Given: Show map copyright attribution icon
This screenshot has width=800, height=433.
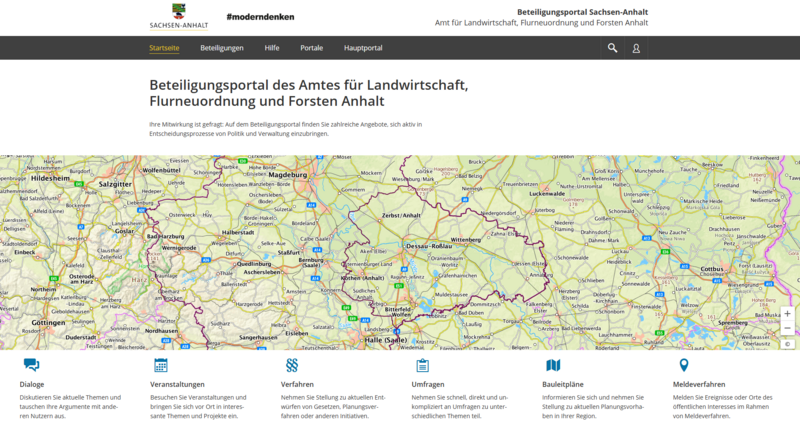Looking at the screenshot, I should click(x=787, y=344).
